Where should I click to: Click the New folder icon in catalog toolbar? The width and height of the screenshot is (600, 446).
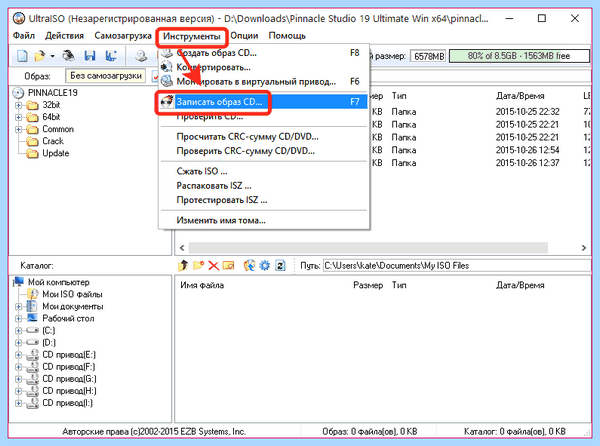[x=198, y=265]
